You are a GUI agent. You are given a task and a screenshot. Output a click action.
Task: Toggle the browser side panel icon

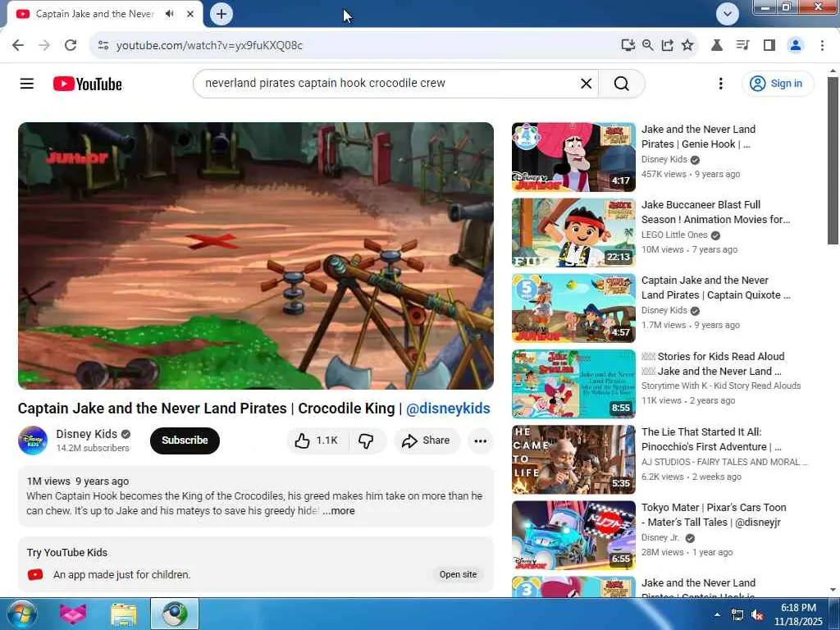click(x=769, y=45)
